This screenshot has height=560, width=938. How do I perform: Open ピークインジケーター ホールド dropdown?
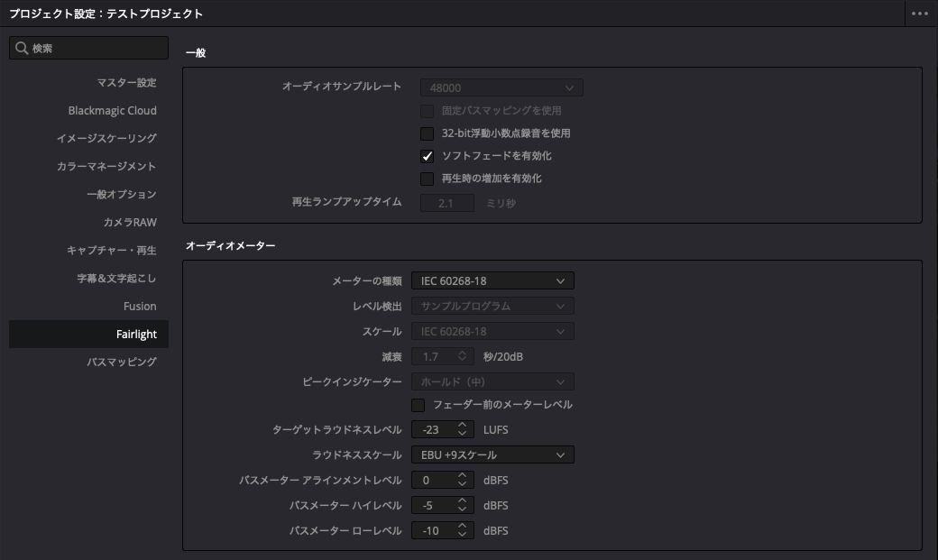[x=492, y=381]
